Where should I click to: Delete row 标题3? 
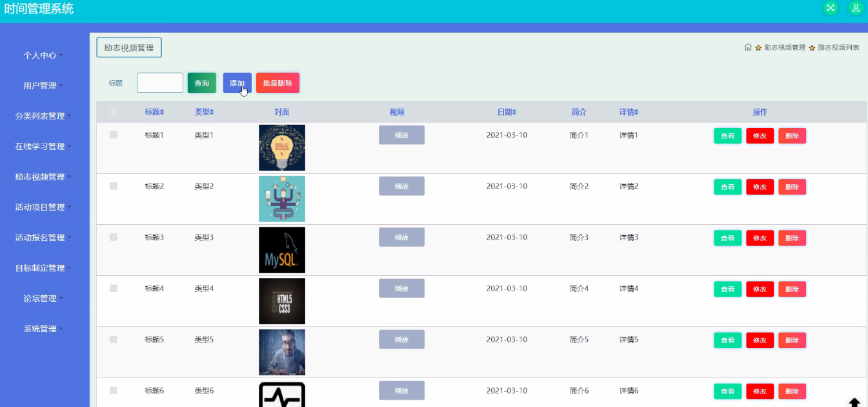click(x=792, y=238)
